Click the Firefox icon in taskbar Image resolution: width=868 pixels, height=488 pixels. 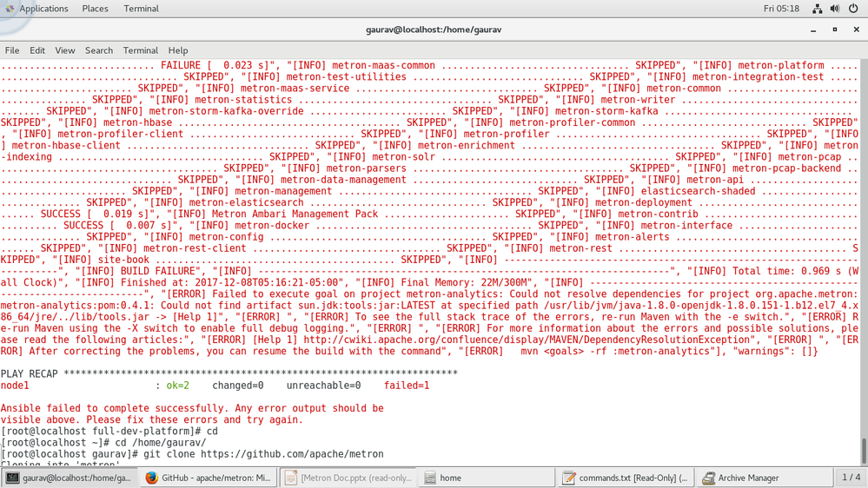(152, 478)
